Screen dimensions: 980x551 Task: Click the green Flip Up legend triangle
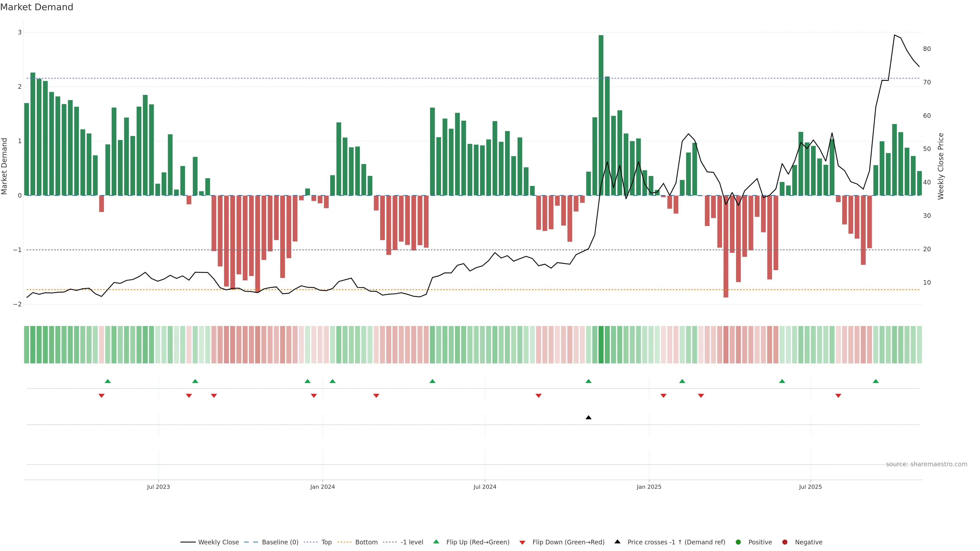(x=436, y=542)
